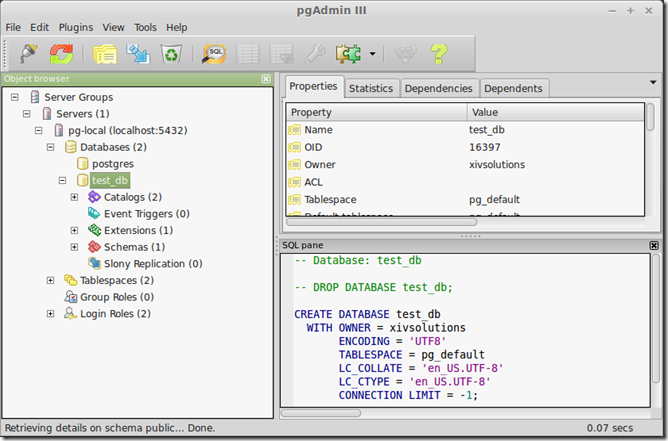This screenshot has height=441, width=668.
Task: Open the object Properties folder icon
Action: coord(105,54)
